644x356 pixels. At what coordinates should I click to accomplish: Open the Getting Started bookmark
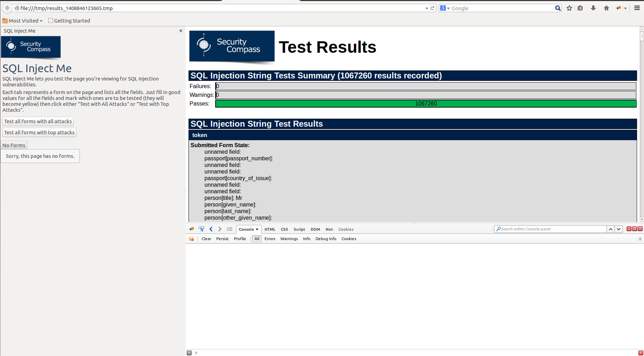(x=69, y=21)
